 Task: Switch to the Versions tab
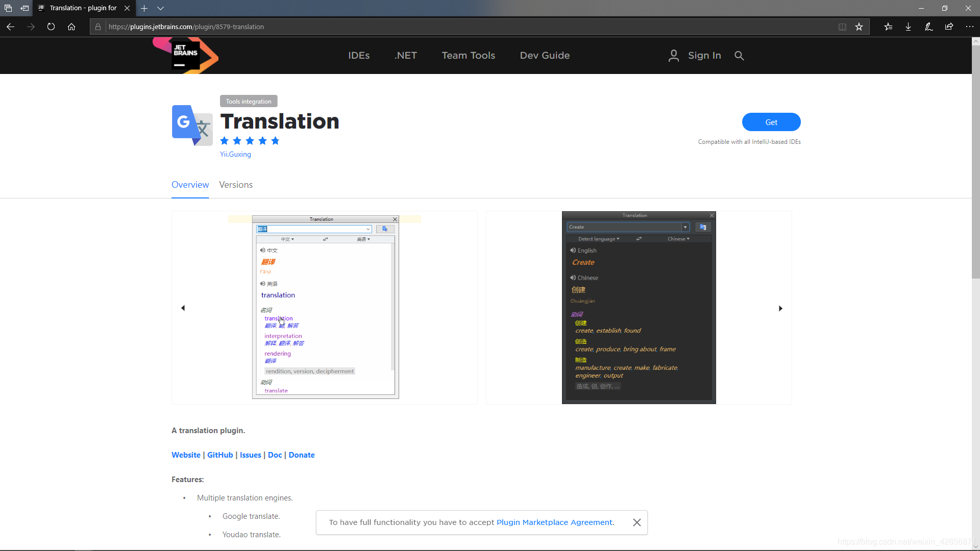pyautogui.click(x=236, y=185)
